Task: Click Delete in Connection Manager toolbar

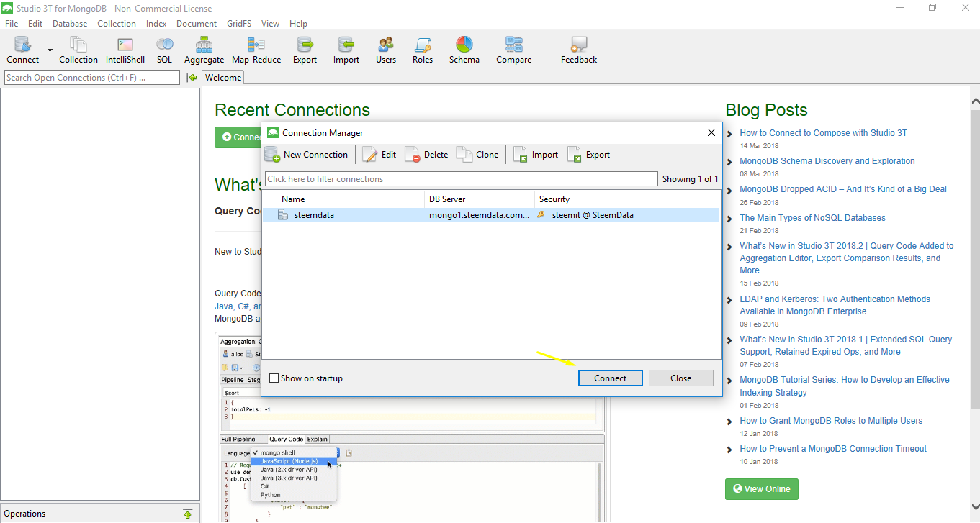Action: (x=426, y=154)
